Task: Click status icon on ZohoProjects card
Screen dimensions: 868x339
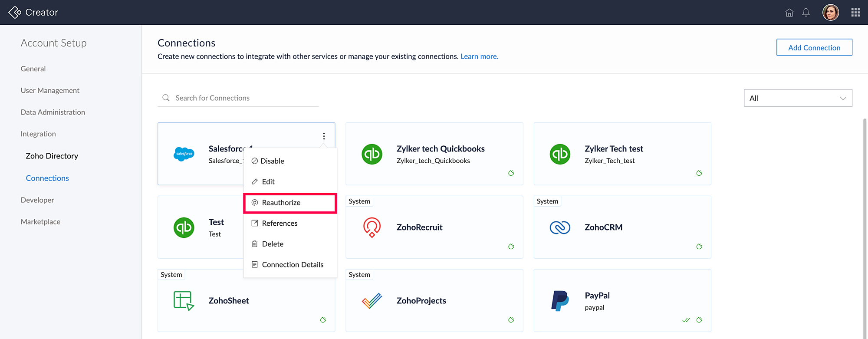Action: coord(511,320)
